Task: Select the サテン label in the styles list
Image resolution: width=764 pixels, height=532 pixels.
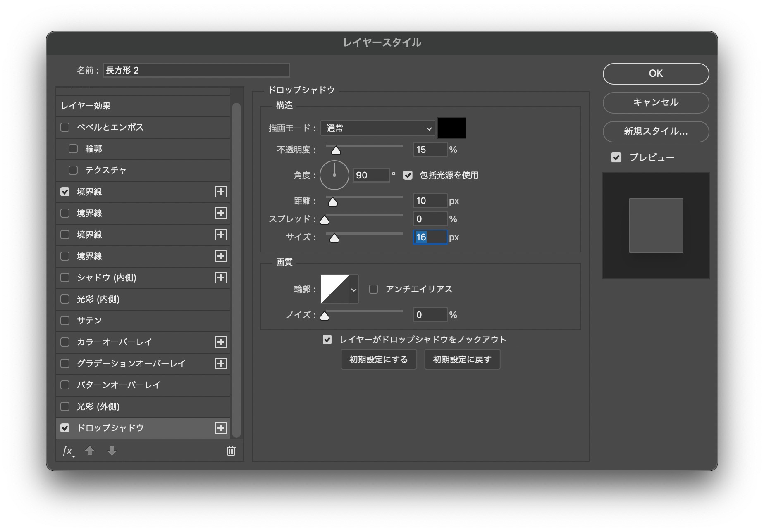Action: (89, 321)
